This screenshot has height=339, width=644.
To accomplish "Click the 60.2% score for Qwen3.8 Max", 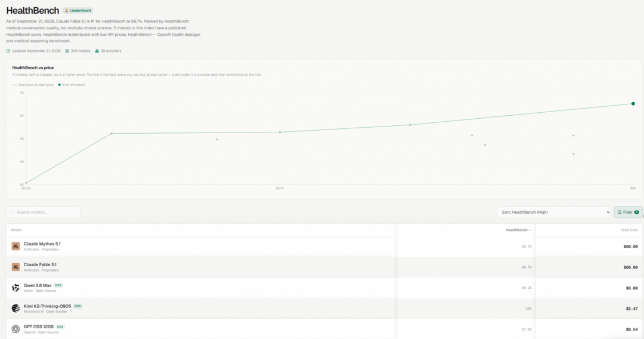I will click(527, 288).
